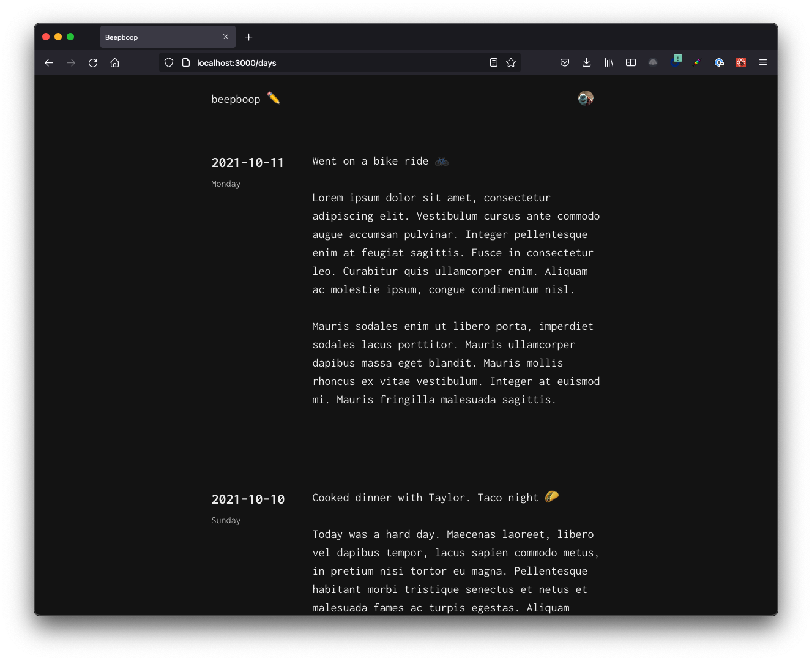
Task: Open a new browser tab
Action: point(248,37)
